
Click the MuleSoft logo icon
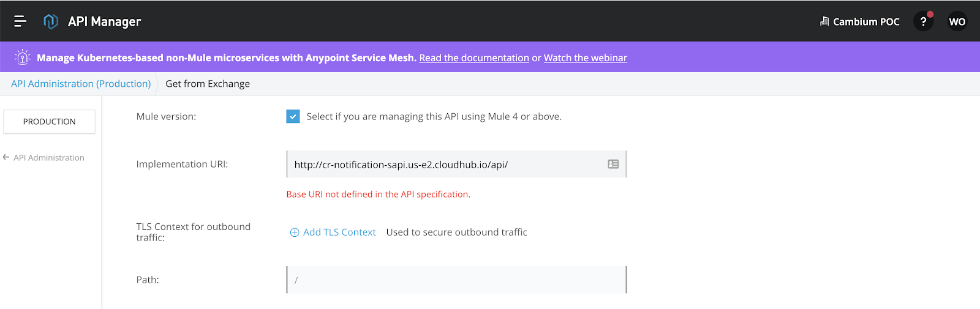51,21
